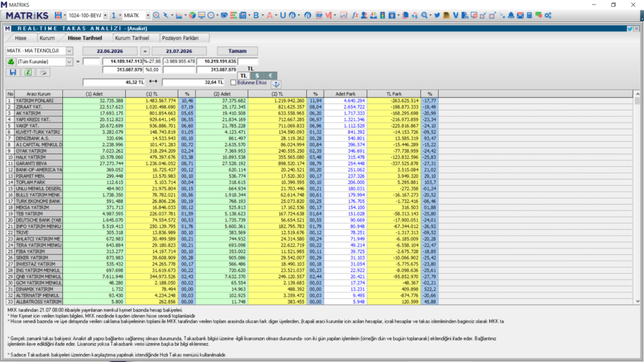Open the mail envelope icon
Viewport: 644px width, 362px height.
pyautogui.click(x=520, y=15)
